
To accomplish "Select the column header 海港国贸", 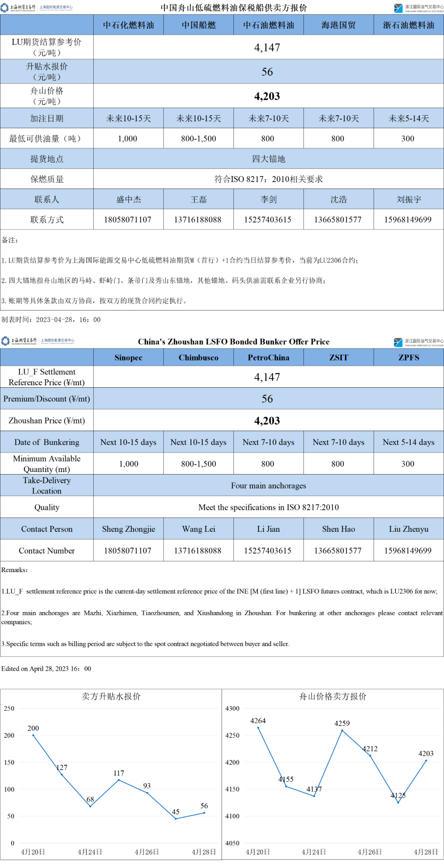I will point(338,25).
